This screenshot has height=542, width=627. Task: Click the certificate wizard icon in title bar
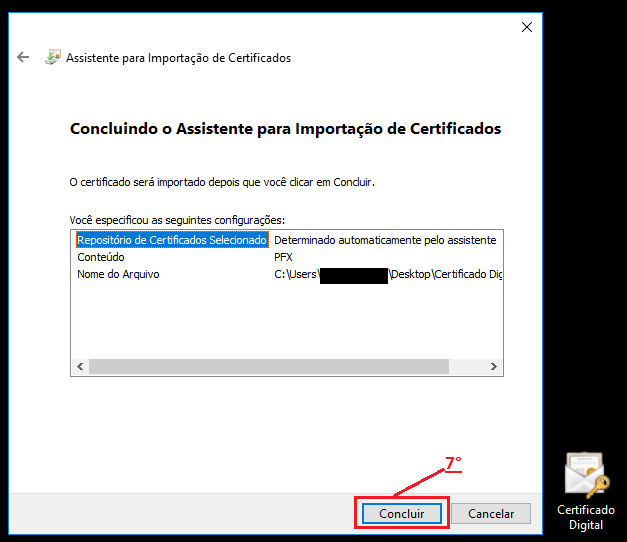[x=53, y=58]
